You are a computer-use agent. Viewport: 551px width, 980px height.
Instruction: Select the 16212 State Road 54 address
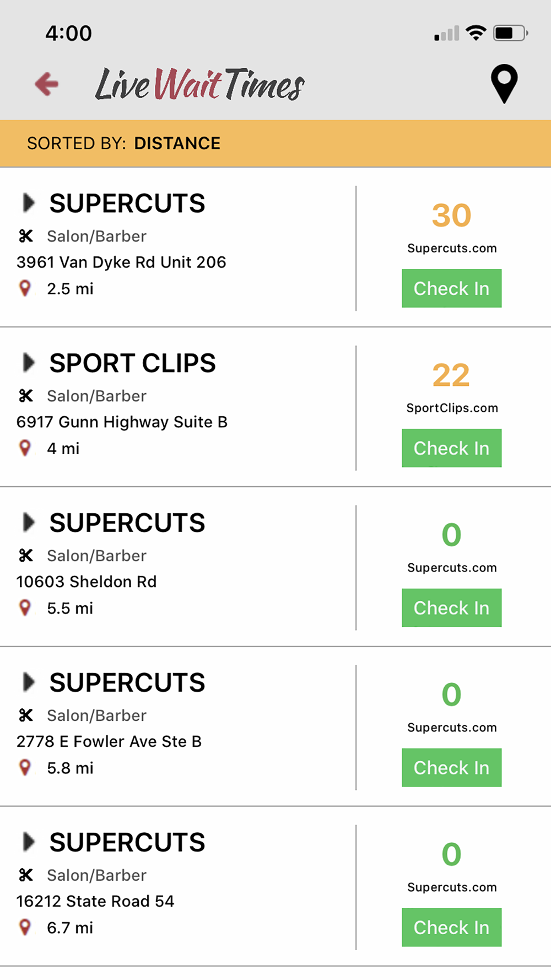tap(95, 901)
